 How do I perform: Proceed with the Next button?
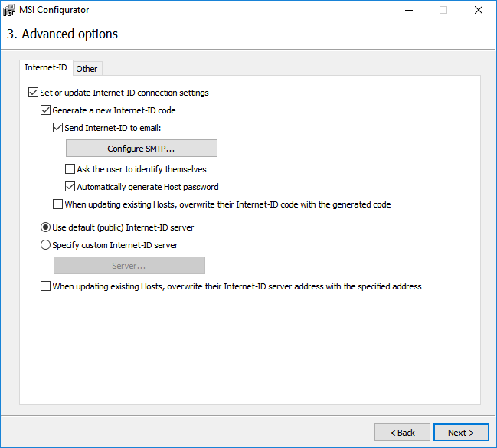(x=460, y=432)
